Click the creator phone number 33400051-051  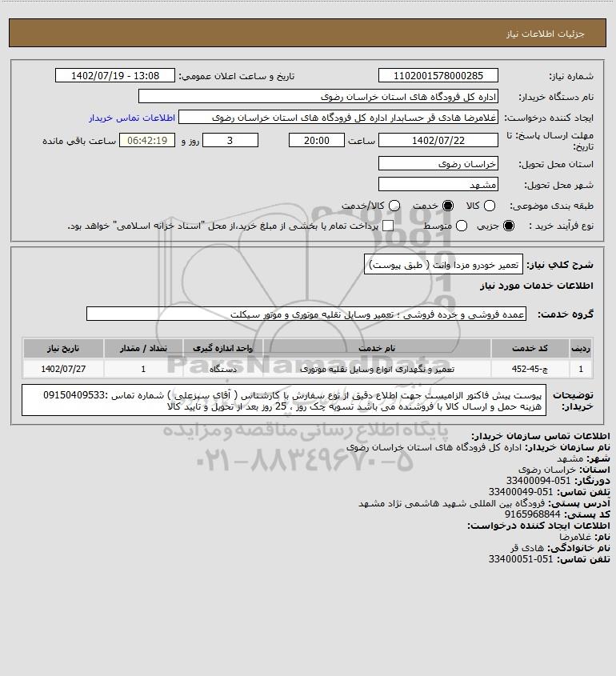(520, 558)
